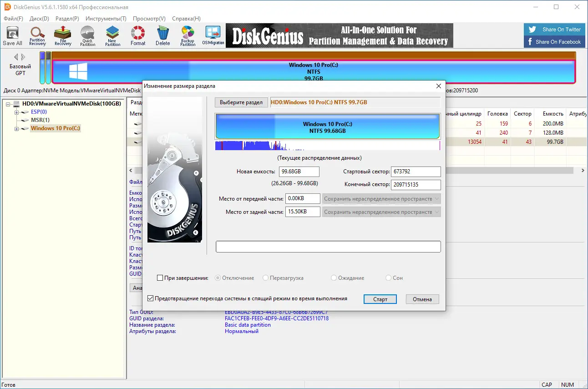Select the Windows logo in the disk map
588x389 pixels.
[x=78, y=71]
